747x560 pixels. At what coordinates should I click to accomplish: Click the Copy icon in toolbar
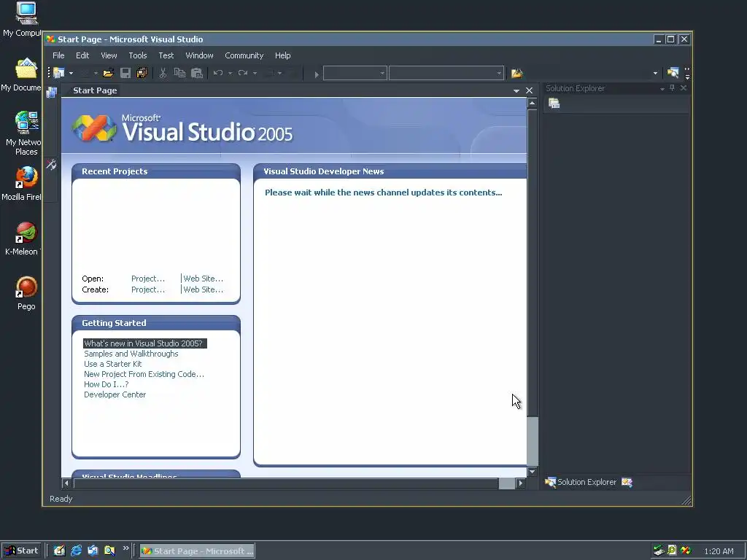[179, 73]
